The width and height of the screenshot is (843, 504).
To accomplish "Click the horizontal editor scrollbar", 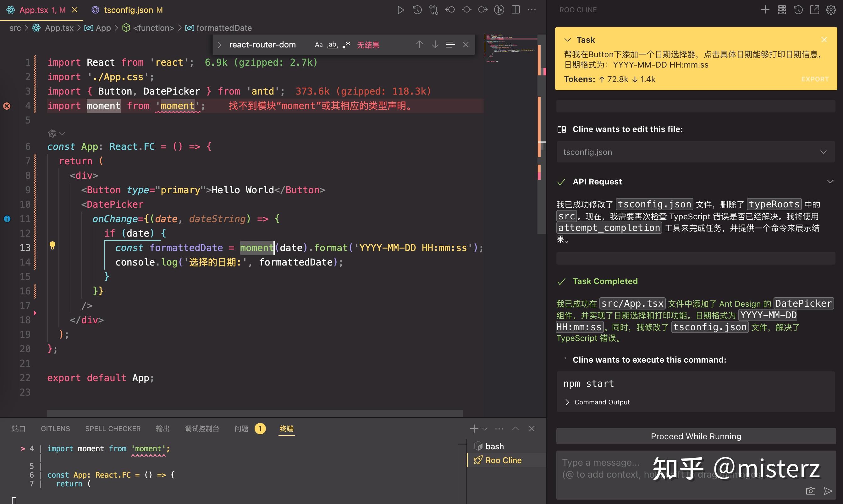I will click(255, 413).
